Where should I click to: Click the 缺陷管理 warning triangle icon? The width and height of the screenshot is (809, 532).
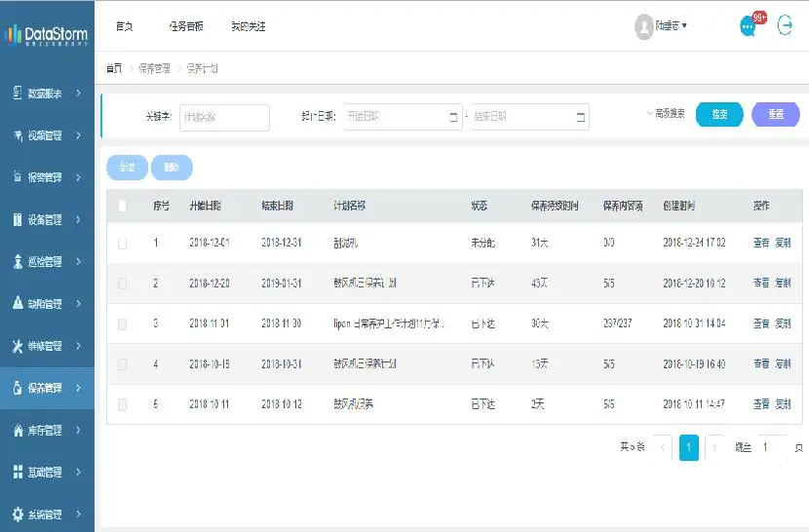tap(18, 303)
